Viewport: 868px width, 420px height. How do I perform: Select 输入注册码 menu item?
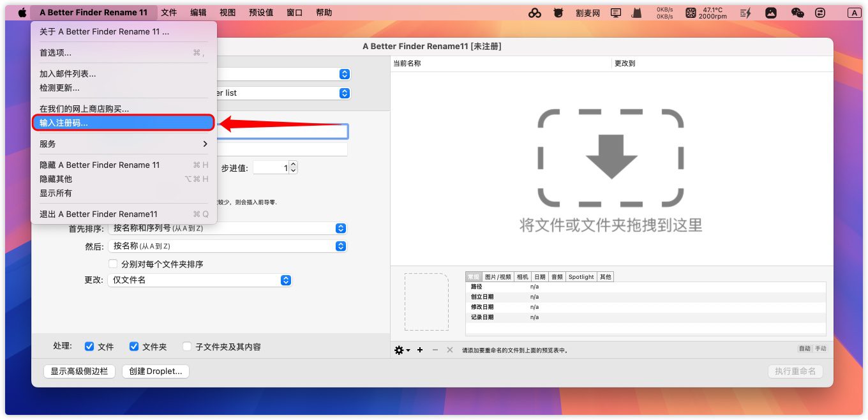pos(123,123)
